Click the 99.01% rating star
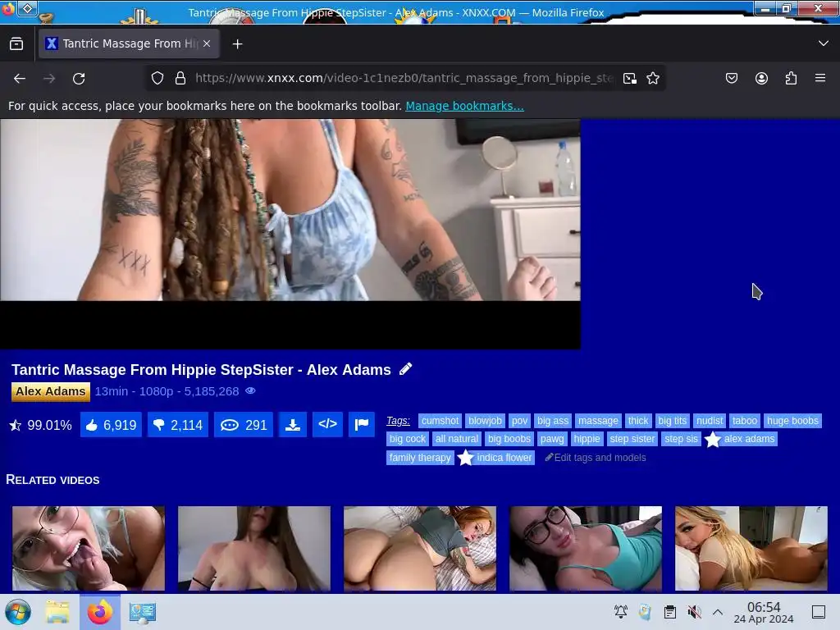Screen dimensions: 840x630 point(16,426)
